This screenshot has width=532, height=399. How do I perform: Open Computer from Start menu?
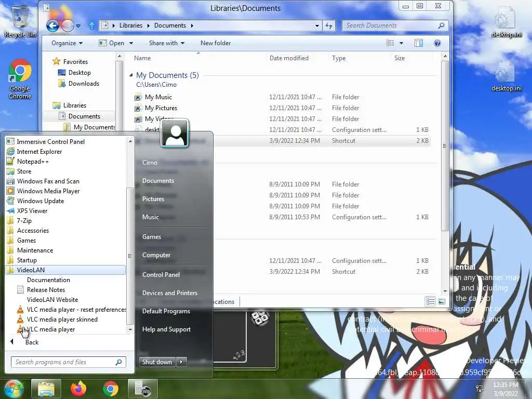[156, 255]
